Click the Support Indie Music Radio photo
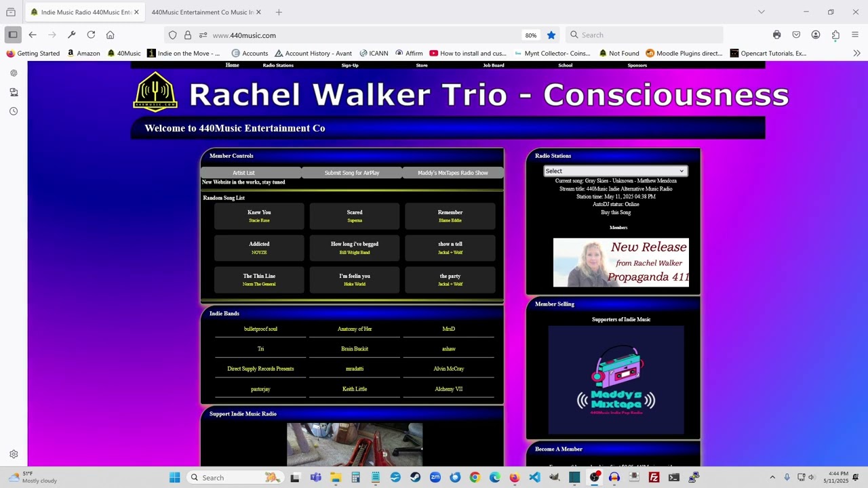This screenshot has height=488, width=868. pos(355,445)
